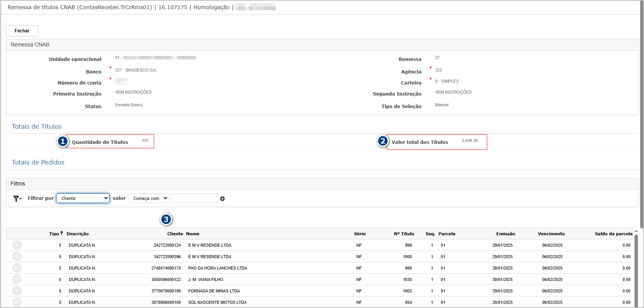Open magnifier for FORNADA DE MINAS LTDA

17,291
